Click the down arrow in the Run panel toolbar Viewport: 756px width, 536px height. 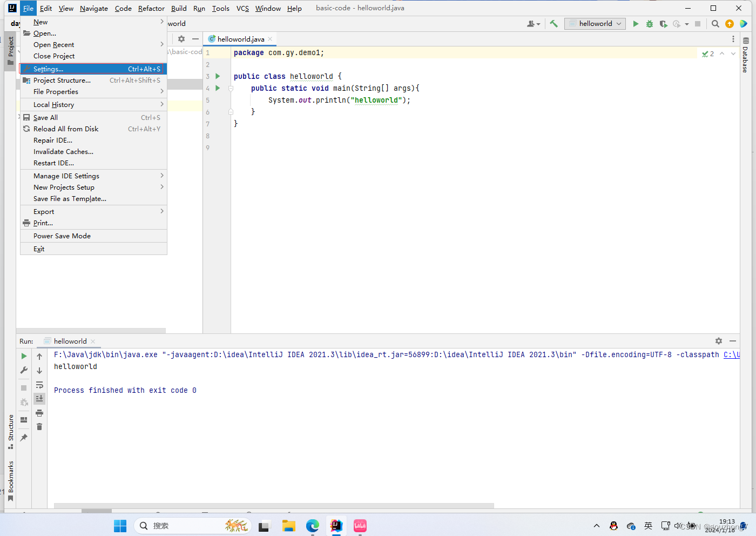tap(39, 371)
